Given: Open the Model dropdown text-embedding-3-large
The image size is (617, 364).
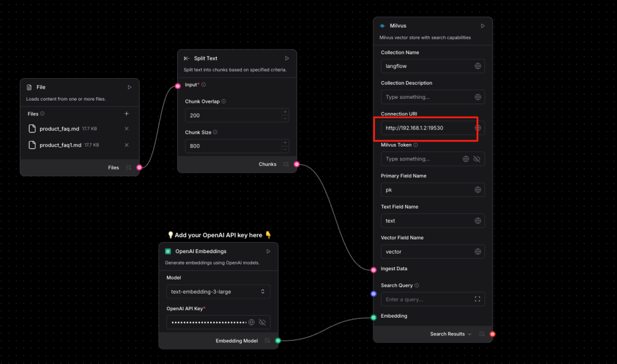Looking at the screenshot, I should tap(218, 291).
